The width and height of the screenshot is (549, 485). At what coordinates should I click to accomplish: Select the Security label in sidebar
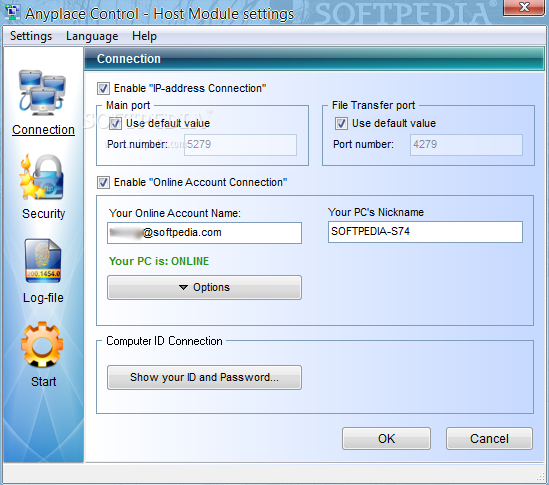pyautogui.click(x=43, y=214)
